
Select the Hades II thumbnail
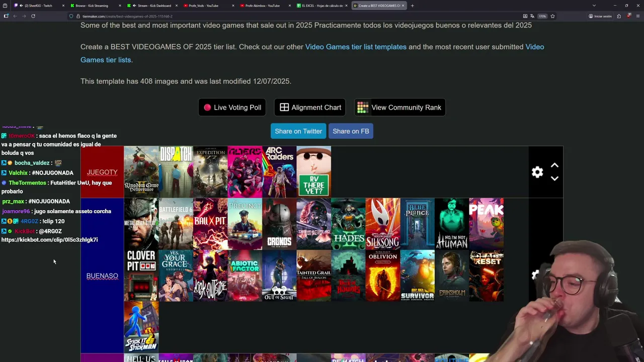(348, 224)
